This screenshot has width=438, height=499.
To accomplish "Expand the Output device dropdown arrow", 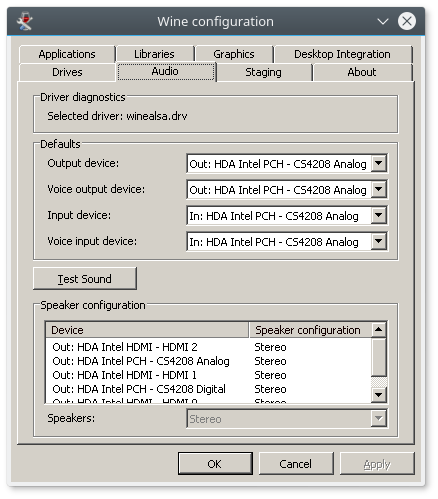I will tap(379, 163).
